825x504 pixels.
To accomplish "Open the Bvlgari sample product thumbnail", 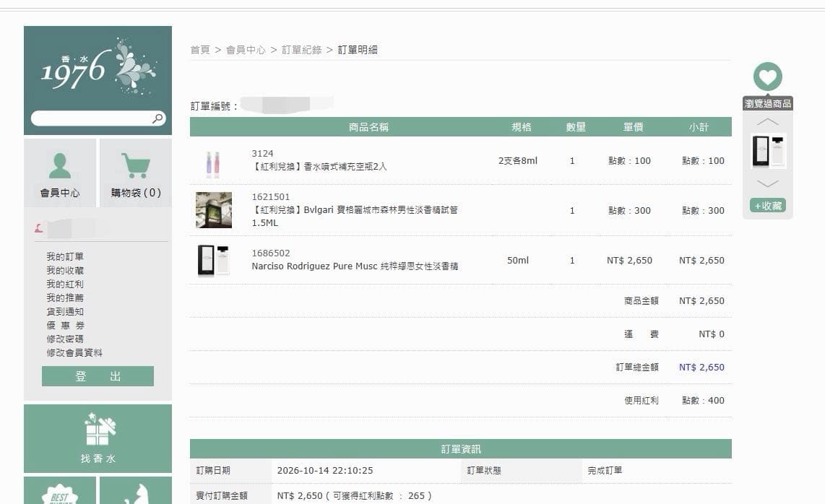I will pyautogui.click(x=214, y=210).
